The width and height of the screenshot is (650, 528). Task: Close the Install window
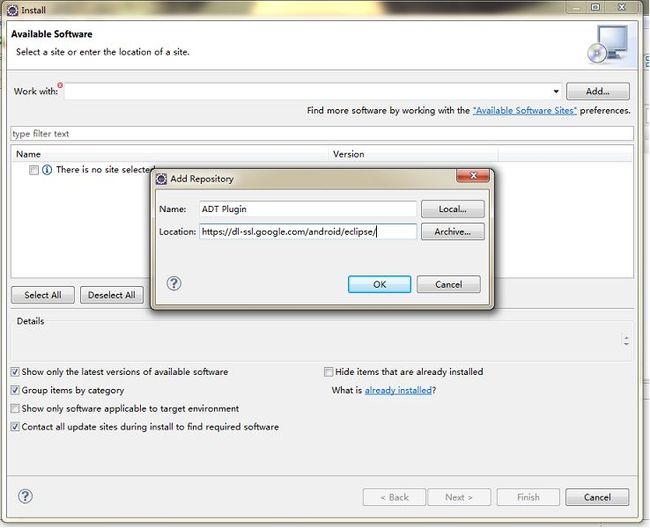(x=621, y=7)
